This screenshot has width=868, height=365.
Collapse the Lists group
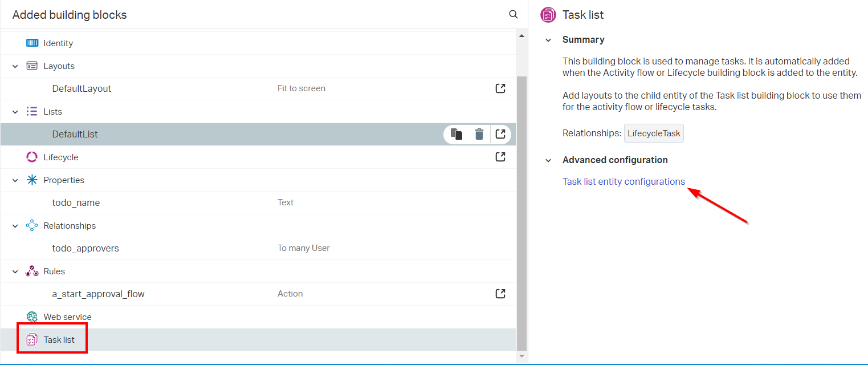15,112
